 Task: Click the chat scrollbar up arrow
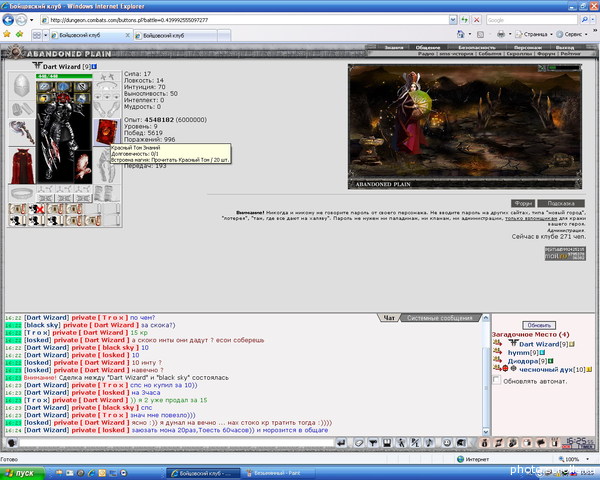[486, 318]
